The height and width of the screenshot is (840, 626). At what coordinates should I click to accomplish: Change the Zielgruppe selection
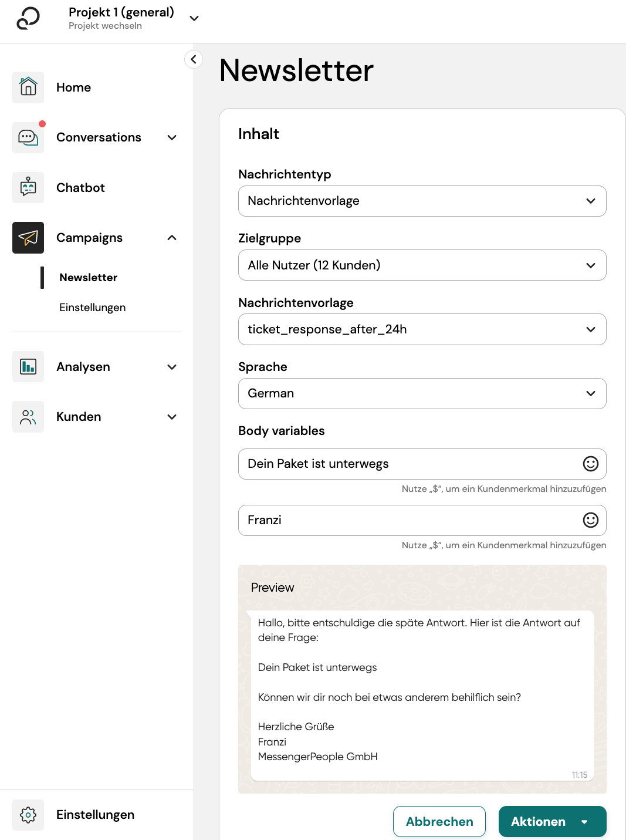[x=591, y=265]
